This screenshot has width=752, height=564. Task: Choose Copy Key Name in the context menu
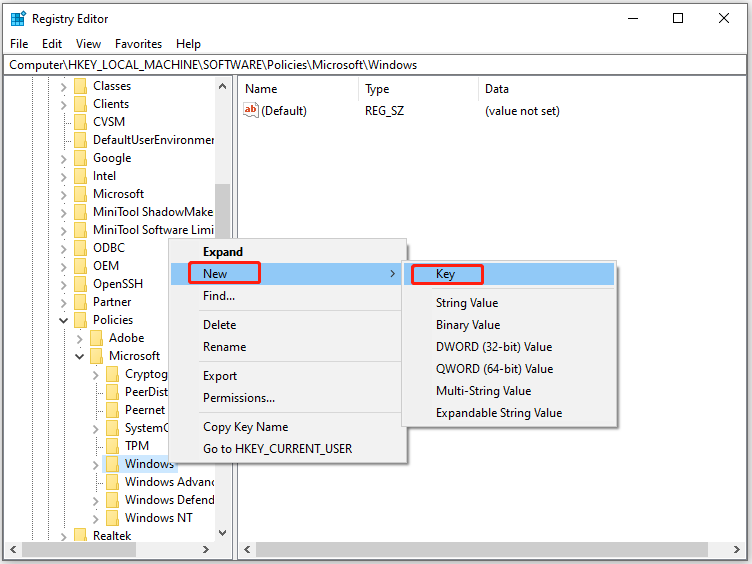[286, 427]
